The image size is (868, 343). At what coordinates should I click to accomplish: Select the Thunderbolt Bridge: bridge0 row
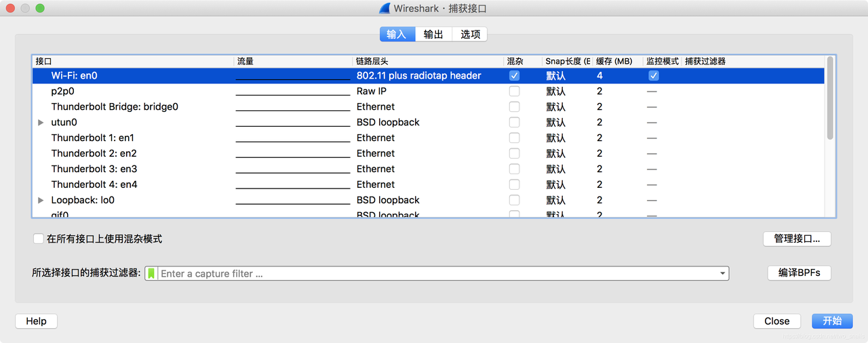429,107
